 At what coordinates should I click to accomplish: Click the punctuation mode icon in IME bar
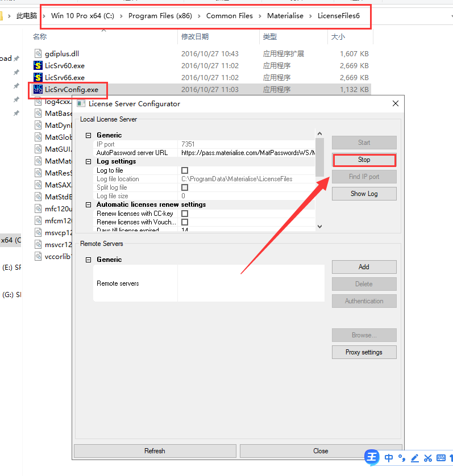coord(402,458)
